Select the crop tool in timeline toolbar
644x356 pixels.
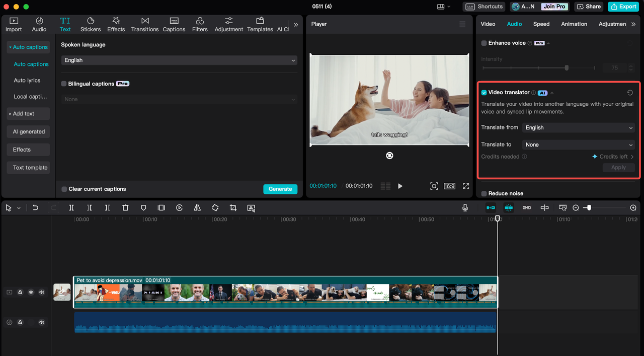coord(233,207)
